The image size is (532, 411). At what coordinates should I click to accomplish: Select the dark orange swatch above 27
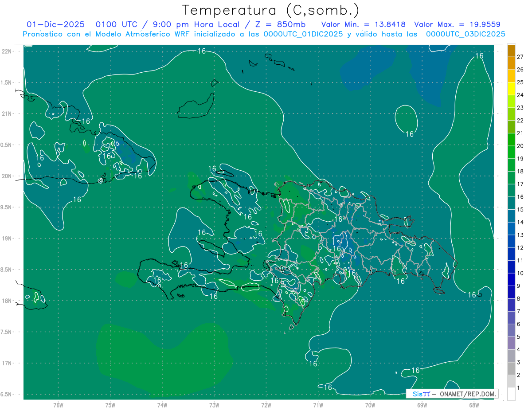[x=511, y=50]
